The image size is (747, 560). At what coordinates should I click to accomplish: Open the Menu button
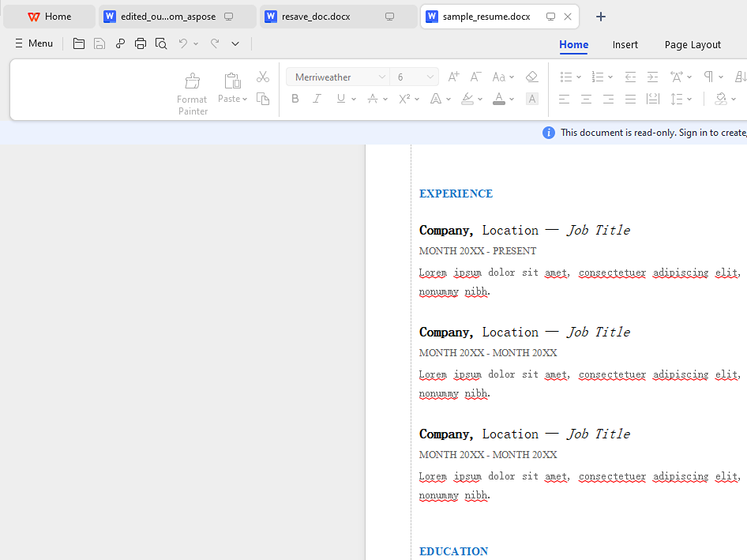[x=34, y=43]
